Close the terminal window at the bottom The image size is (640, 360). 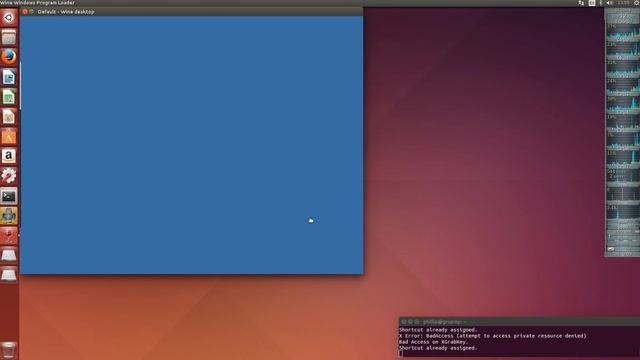404,322
